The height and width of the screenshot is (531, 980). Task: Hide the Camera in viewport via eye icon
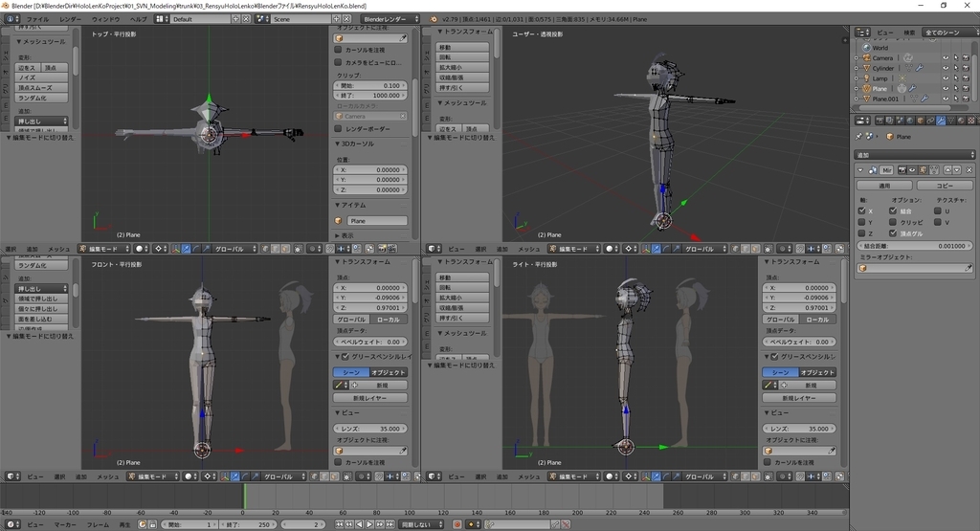click(x=946, y=58)
